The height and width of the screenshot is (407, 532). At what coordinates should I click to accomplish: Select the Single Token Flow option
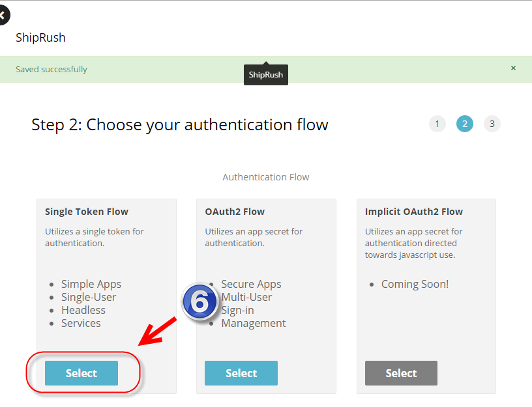pos(81,373)
